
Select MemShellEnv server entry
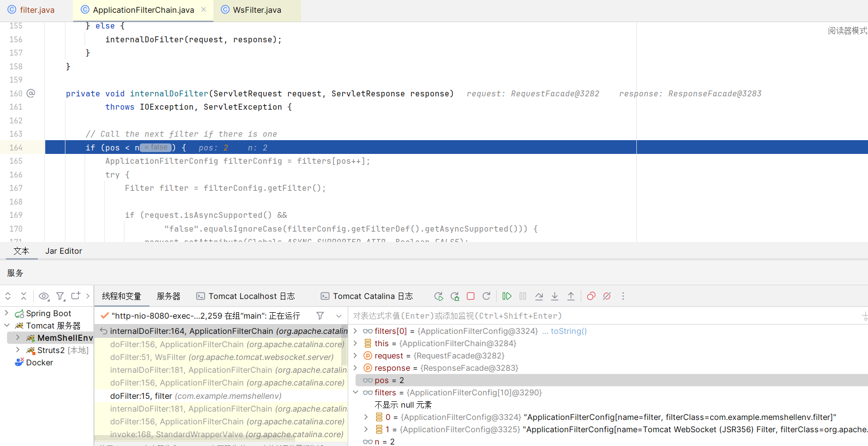click(60, 338)
